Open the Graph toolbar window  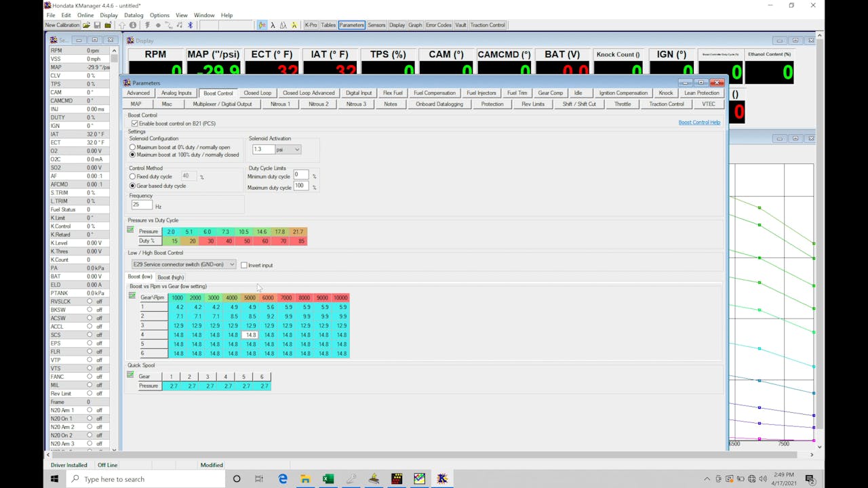[x=415, y=25]
